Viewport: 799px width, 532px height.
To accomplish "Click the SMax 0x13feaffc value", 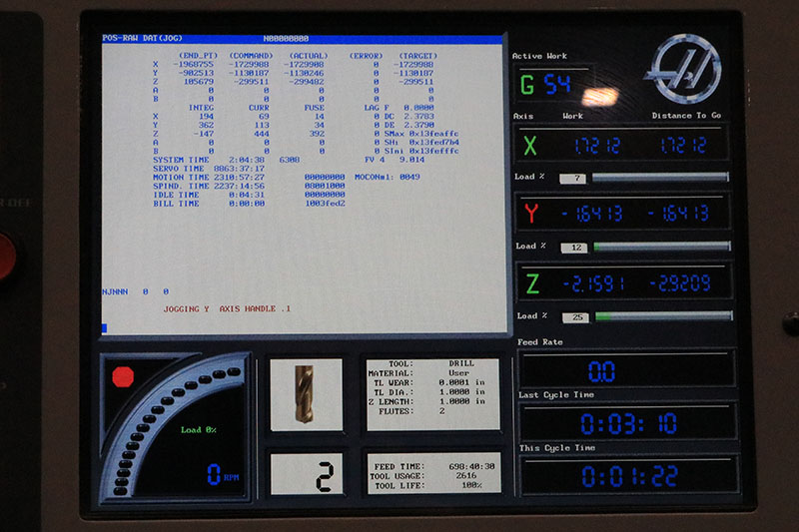I will click(421, 134).
